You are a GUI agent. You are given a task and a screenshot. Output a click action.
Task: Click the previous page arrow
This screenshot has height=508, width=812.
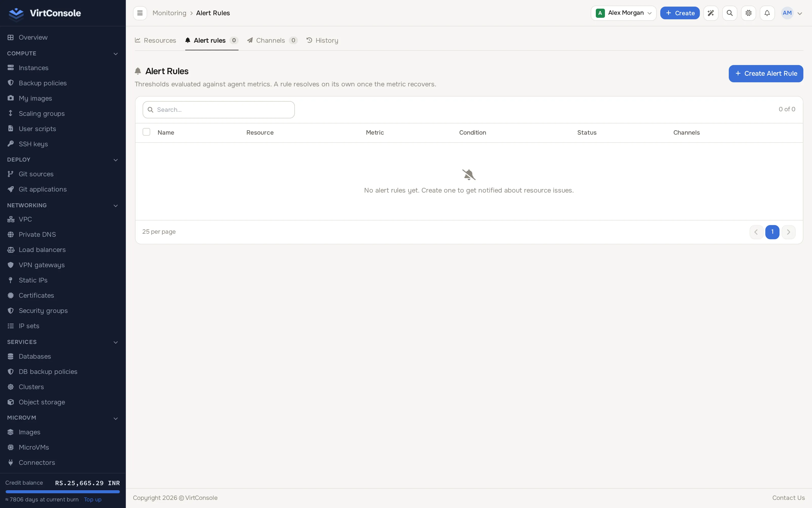point(756,232)
